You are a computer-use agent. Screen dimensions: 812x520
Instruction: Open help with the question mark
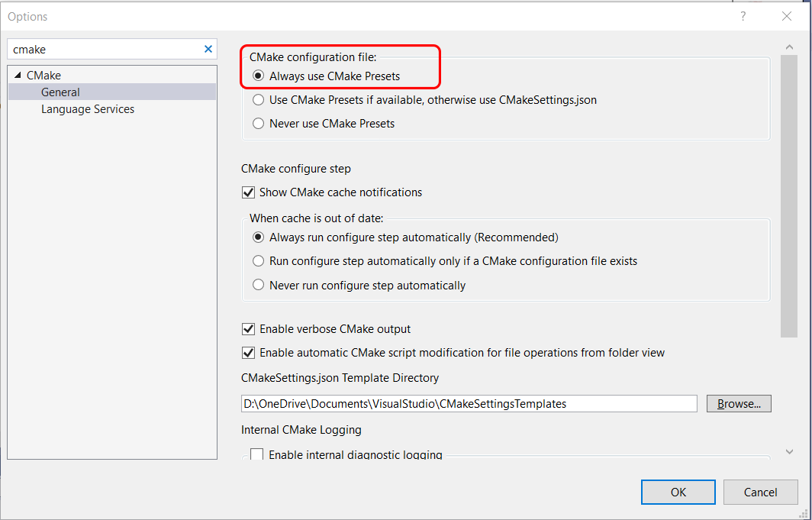[743, 17]
